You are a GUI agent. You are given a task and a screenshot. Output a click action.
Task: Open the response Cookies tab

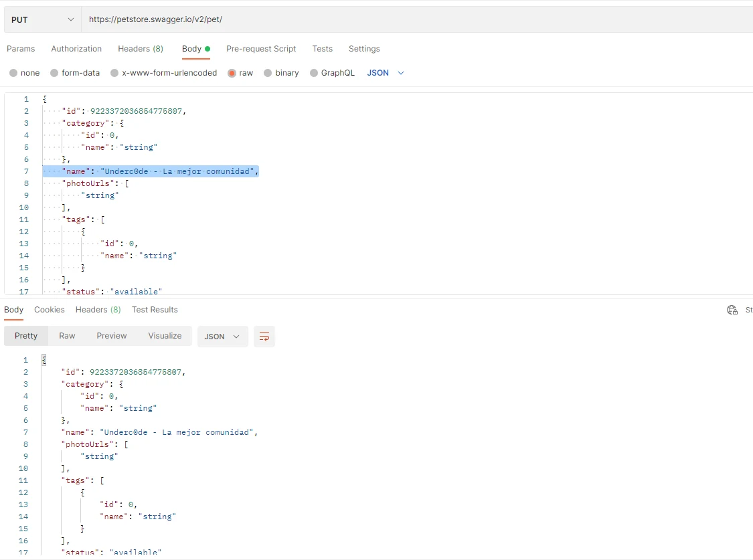50,310
